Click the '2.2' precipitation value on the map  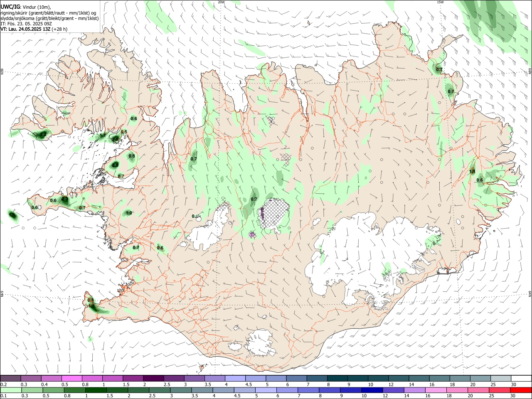tap(43, 135)
